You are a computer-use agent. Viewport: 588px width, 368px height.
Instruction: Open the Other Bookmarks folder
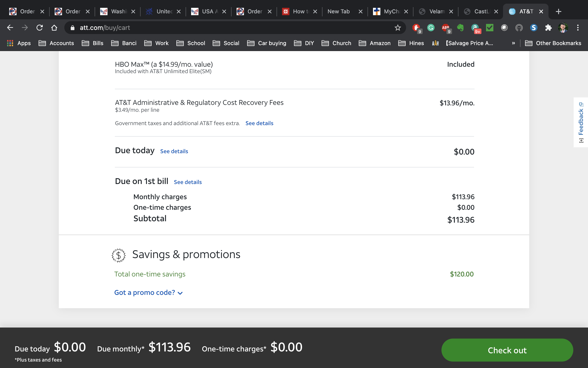click(553, 43)
